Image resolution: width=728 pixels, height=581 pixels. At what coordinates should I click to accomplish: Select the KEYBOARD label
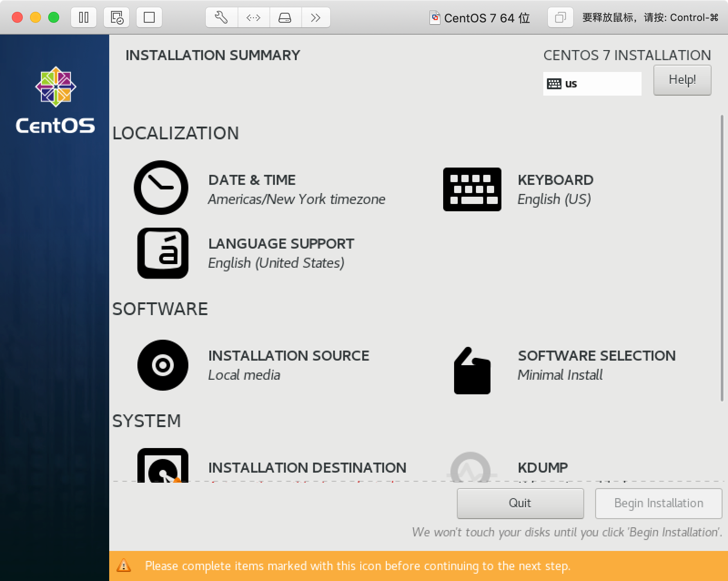pos(556,180)
